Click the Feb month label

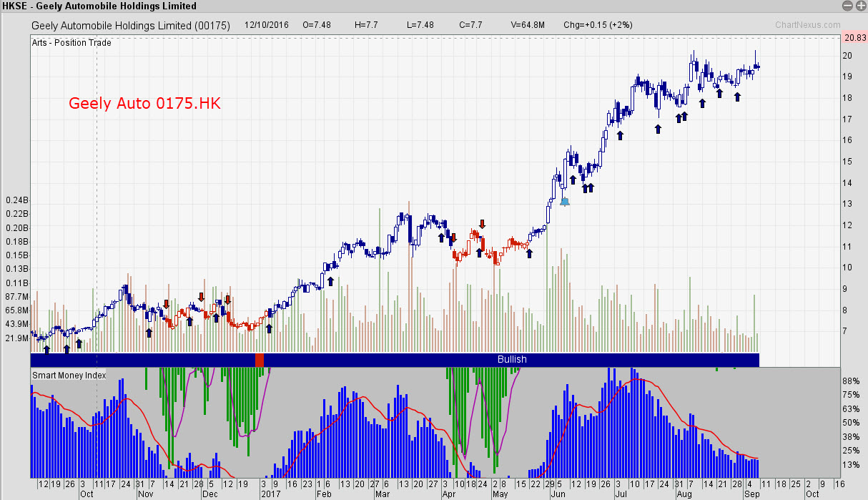(324, 494)
